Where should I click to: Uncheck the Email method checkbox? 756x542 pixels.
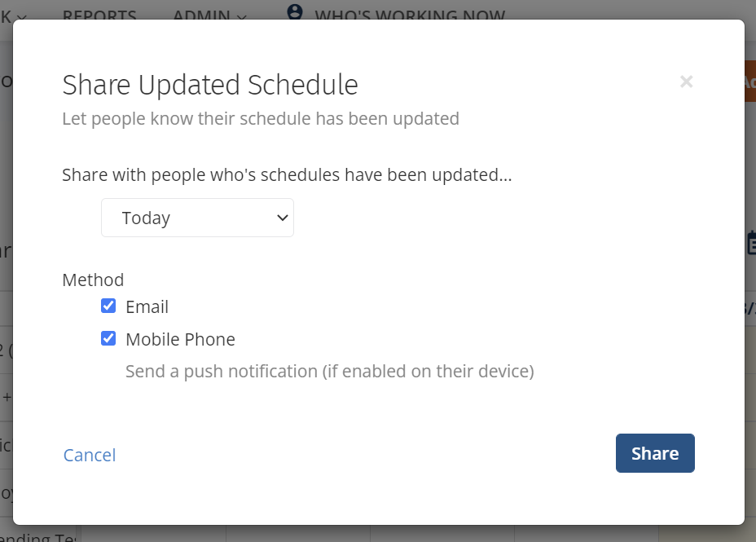(x=108, y=306)
